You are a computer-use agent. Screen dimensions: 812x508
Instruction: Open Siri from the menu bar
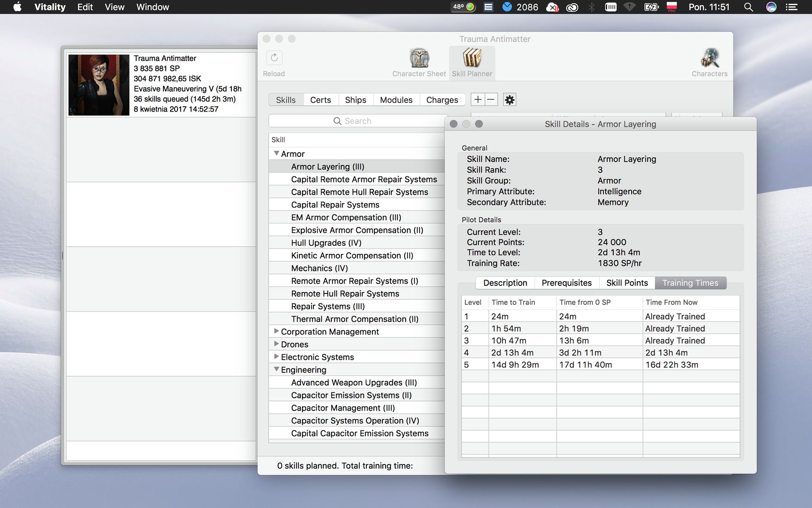[771, 7]
